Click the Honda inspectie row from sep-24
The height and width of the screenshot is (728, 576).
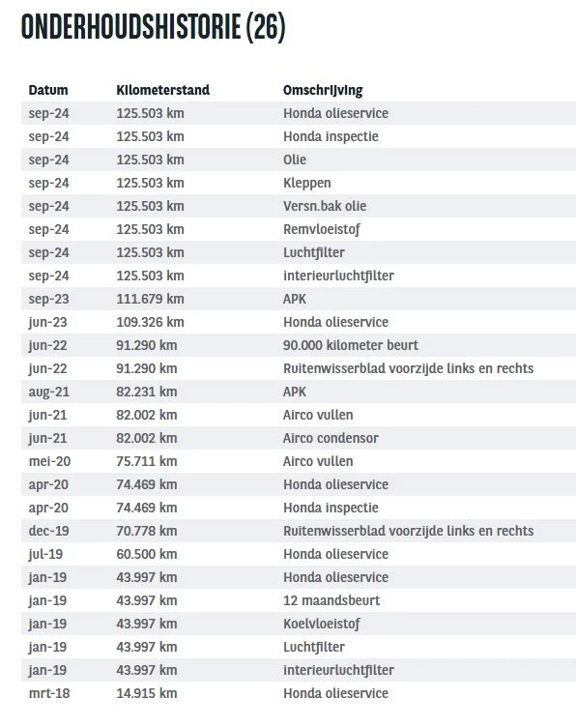coord(299,136)
